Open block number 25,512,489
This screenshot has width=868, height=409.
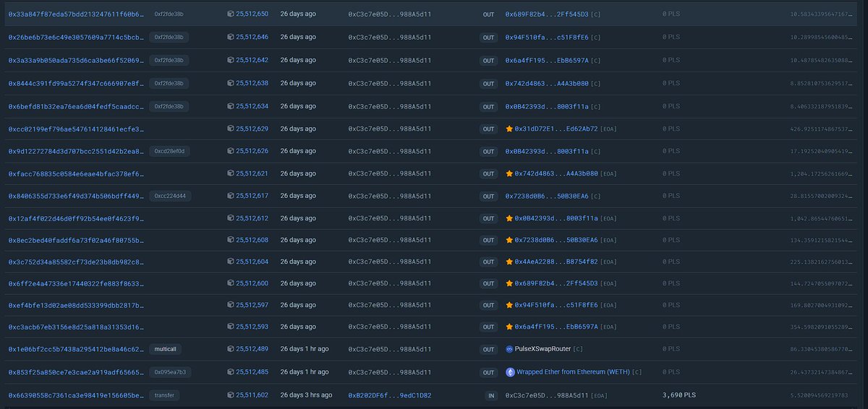coord(252,349)
